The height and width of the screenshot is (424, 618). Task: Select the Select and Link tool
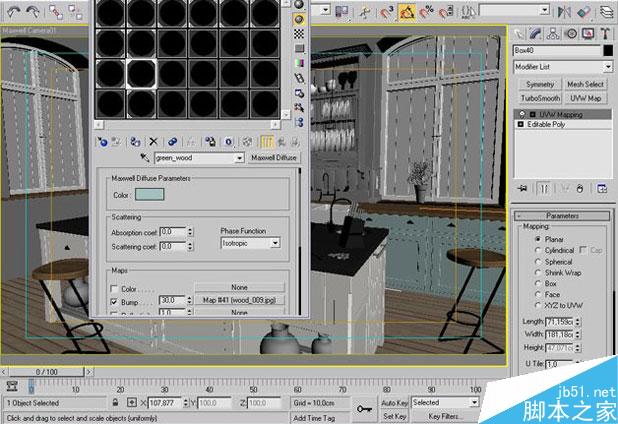[x=56, y=12]
